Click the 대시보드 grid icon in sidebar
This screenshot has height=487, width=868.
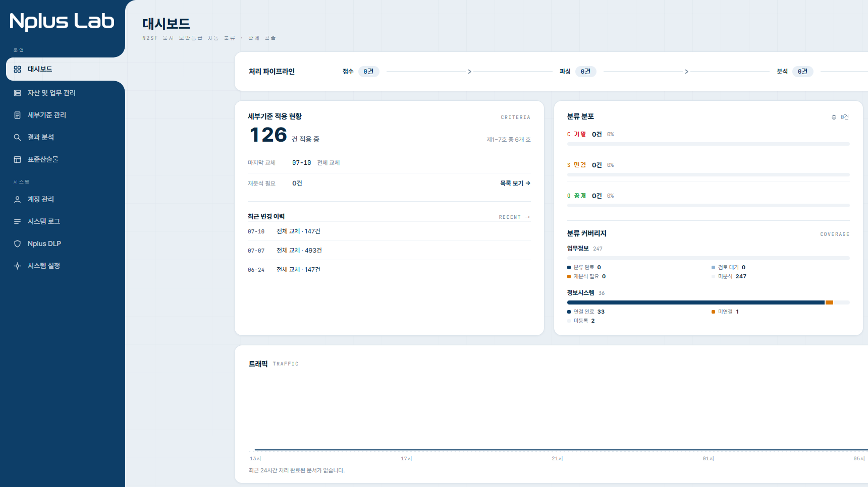coord(17,69)
